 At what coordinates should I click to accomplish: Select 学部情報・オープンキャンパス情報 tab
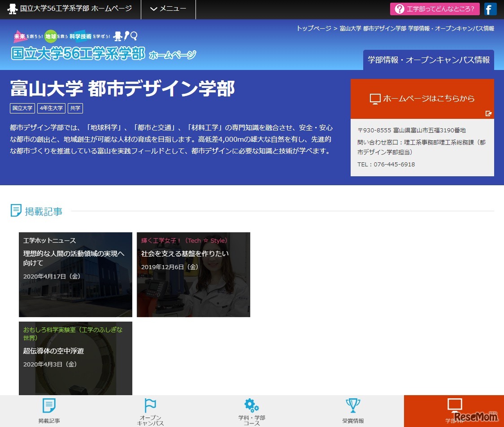[428, 60]
